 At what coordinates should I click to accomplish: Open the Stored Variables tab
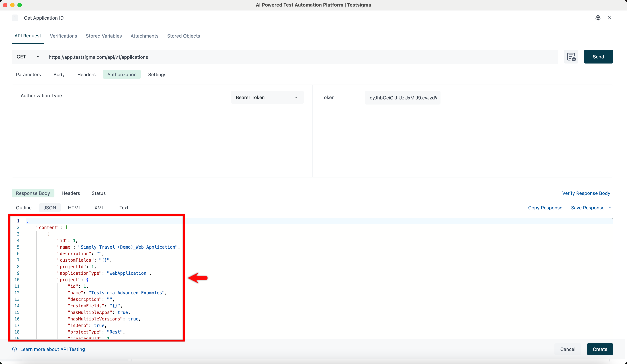click(x=104, y=36)
